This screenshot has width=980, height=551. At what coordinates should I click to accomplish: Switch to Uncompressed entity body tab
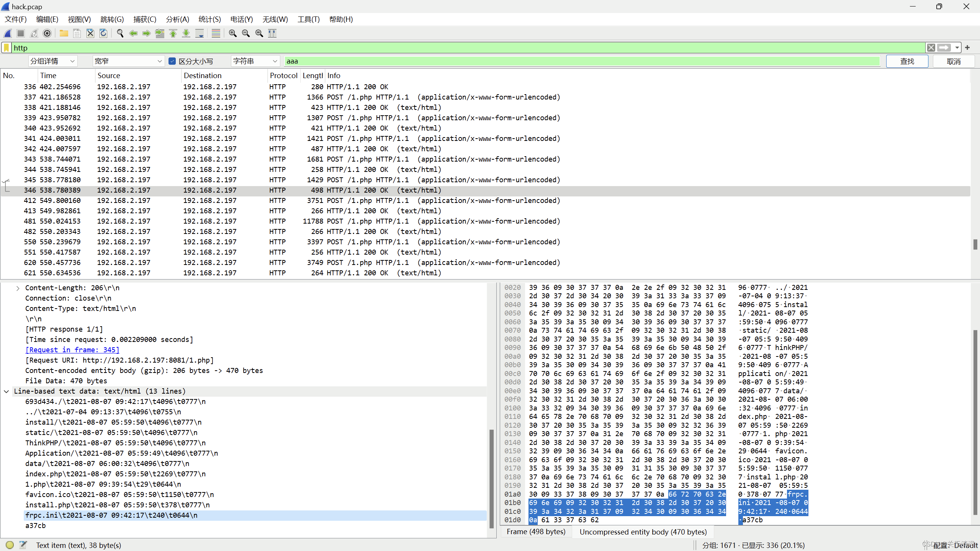coord(643,532)
